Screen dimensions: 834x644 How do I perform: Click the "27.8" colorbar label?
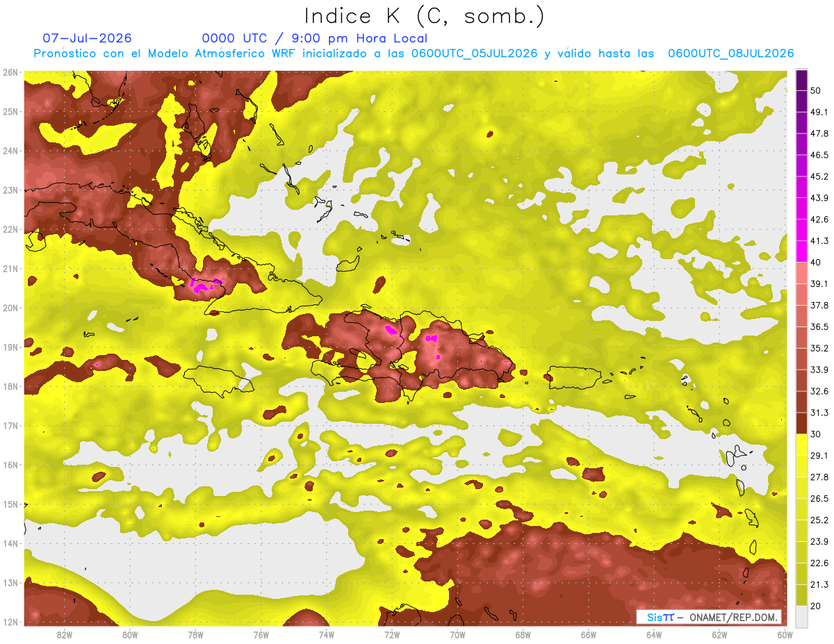[x=819, y=477]
